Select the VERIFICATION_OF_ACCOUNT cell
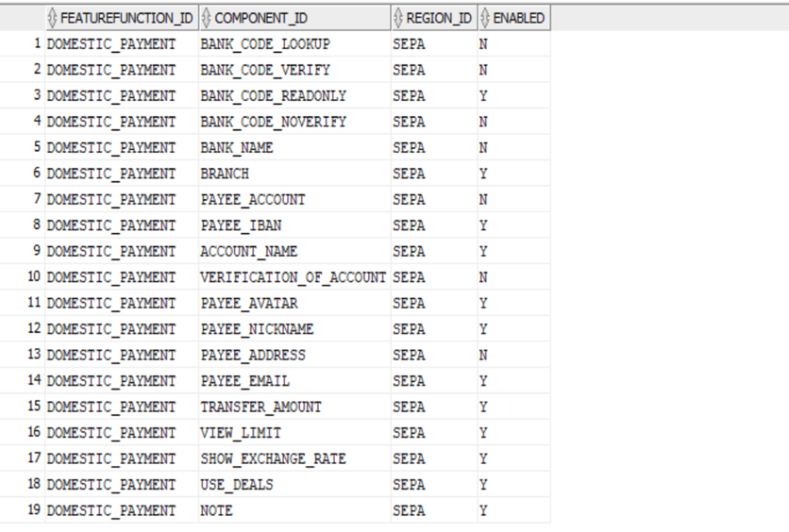Screen dimensions: 789x532 point(294,277)
